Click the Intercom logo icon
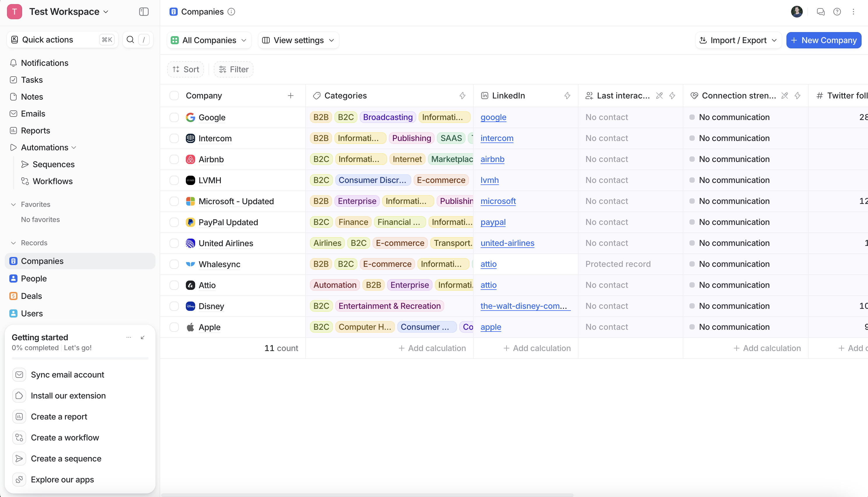This screenshot has height=497, width=868. [190, 138]
